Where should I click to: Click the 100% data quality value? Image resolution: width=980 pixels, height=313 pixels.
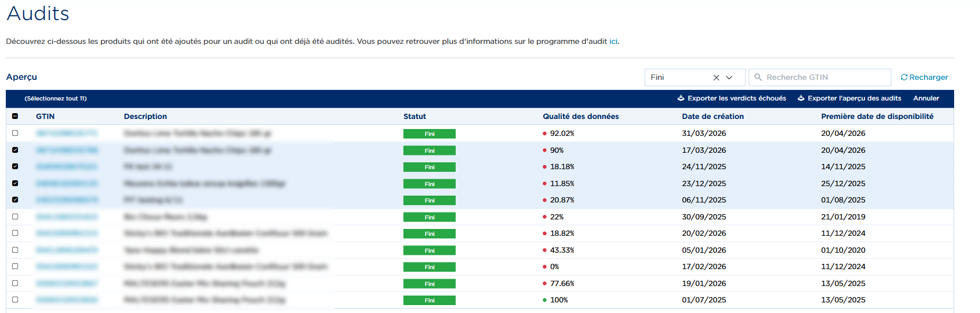coord(559,300)
